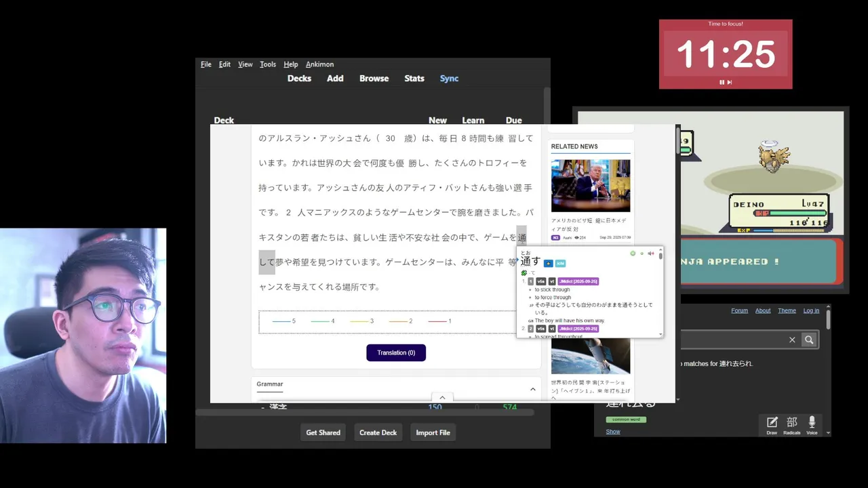Open the Voice input microphone icon
Screen dimensions: 868x488
click(812, 425)
